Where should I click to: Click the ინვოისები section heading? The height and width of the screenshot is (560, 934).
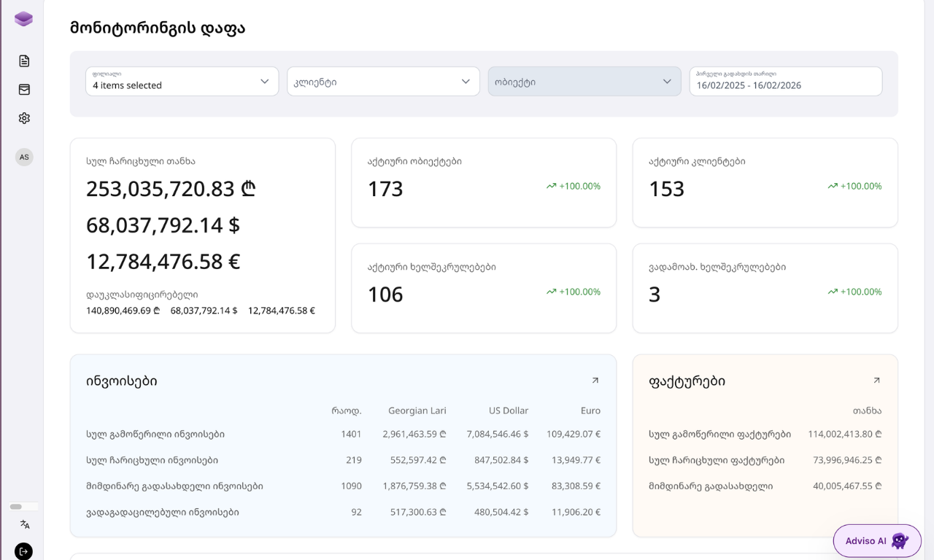tap(121, 381)
